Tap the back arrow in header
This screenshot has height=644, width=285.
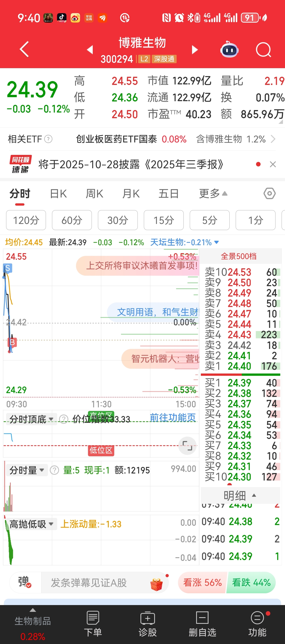tap(24, 49)
